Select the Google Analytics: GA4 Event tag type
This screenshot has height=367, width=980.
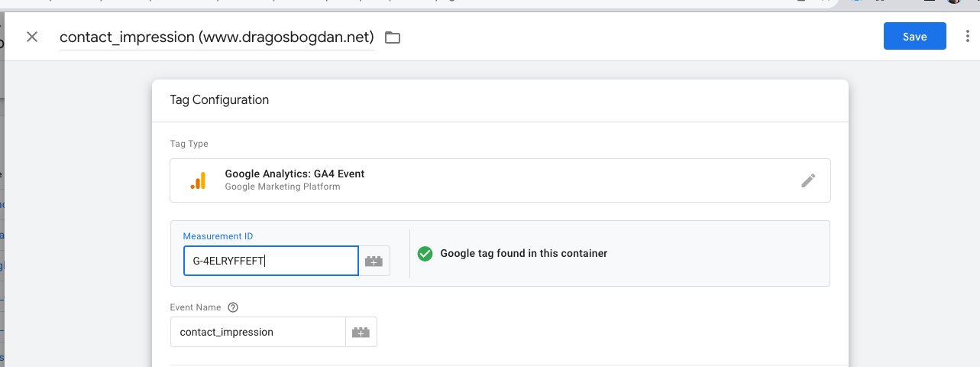point(500,180)
